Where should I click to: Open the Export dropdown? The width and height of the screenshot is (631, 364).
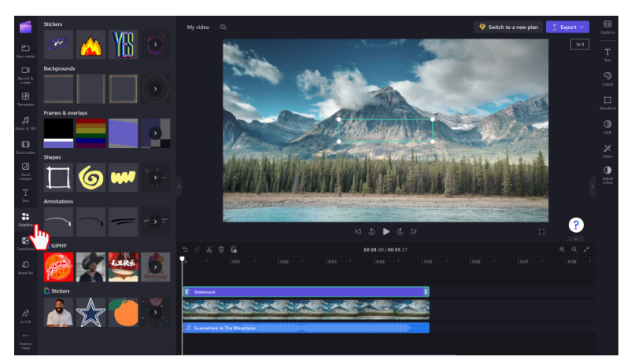pyautogui.click(x=567, y=27)
